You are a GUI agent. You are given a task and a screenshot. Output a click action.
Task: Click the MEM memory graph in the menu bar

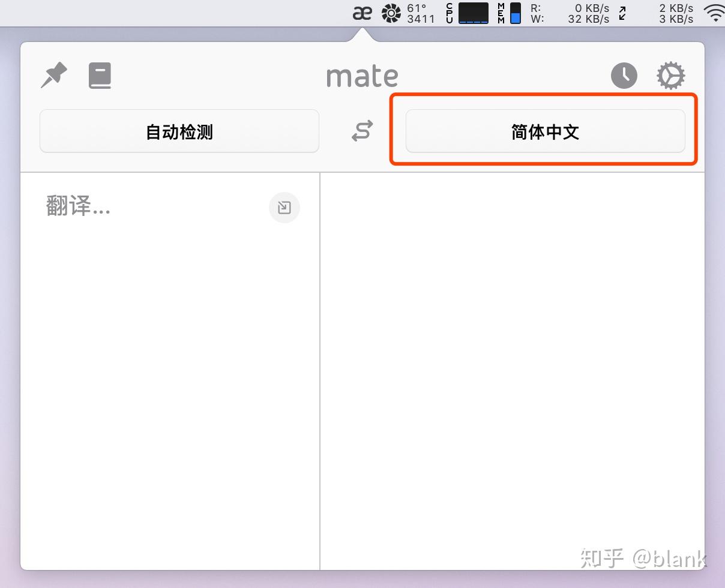tap(515, 13)
